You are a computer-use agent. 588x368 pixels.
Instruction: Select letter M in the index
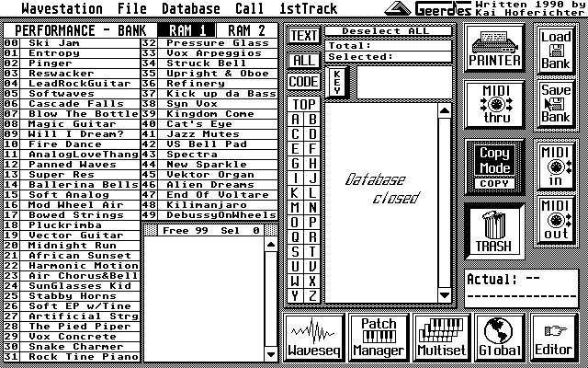(x=296, y=207)
